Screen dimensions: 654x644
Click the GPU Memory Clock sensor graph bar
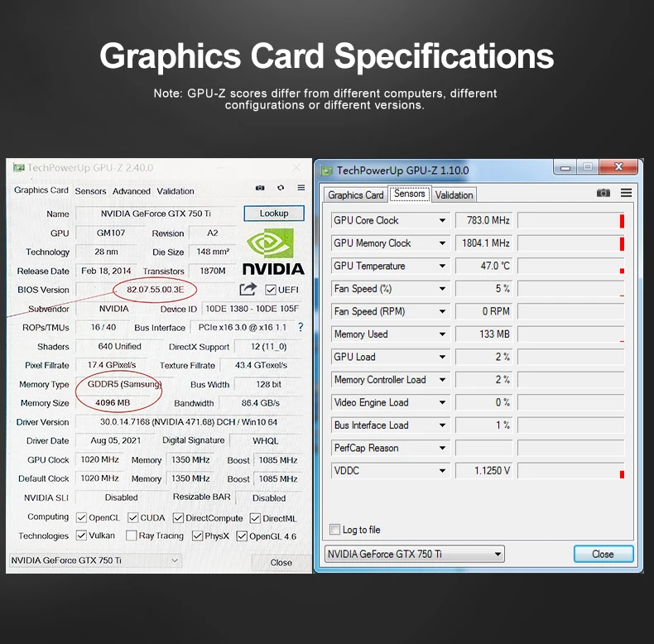click(x=571, y=243)
